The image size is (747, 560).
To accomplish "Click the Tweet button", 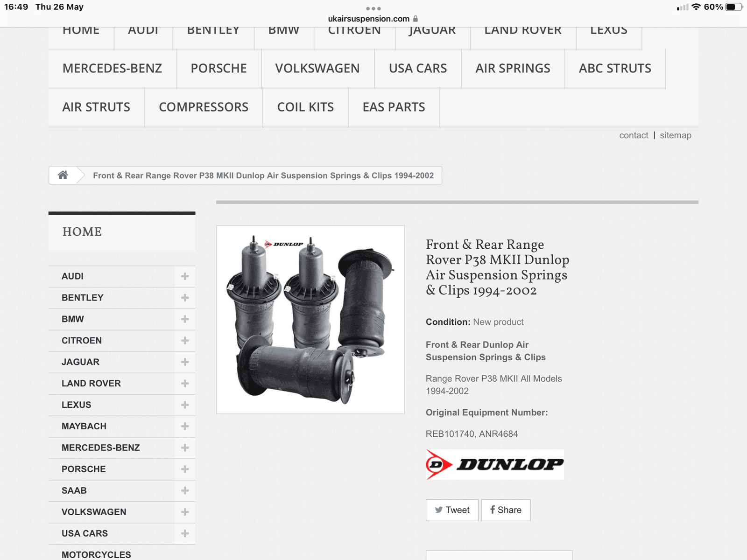I will point(452,510).
